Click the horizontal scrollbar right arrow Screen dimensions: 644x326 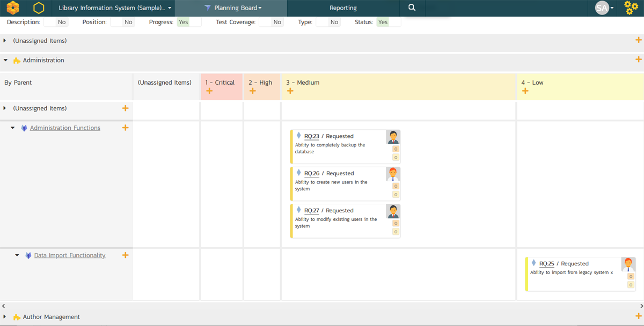[641, 306]
